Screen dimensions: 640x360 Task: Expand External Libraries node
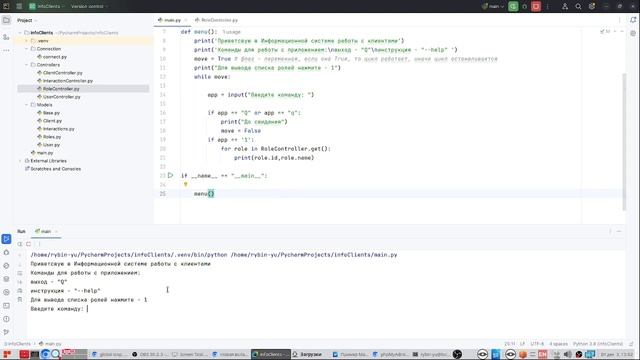[x=20, y=161]
